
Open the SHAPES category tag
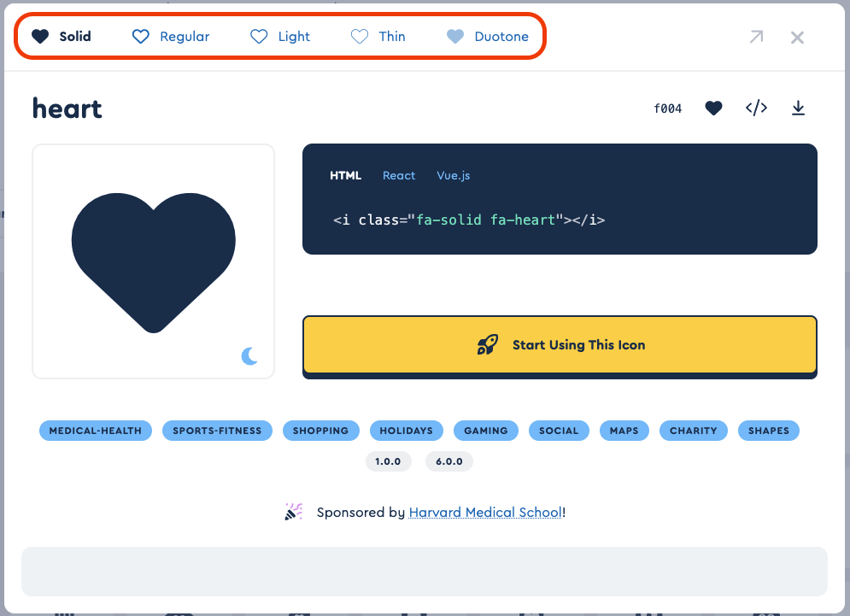(x=769, y=431)
